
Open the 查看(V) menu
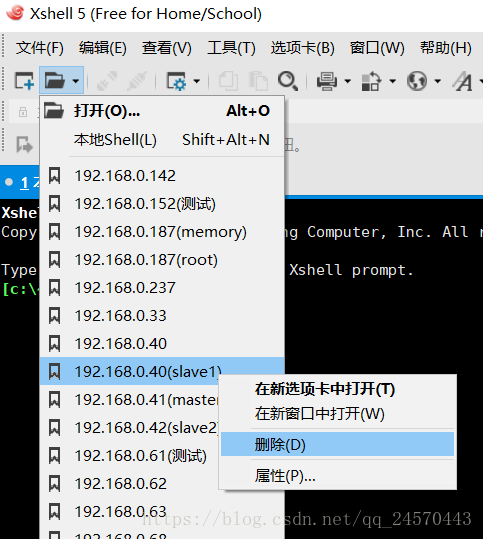tap(167, 48)
